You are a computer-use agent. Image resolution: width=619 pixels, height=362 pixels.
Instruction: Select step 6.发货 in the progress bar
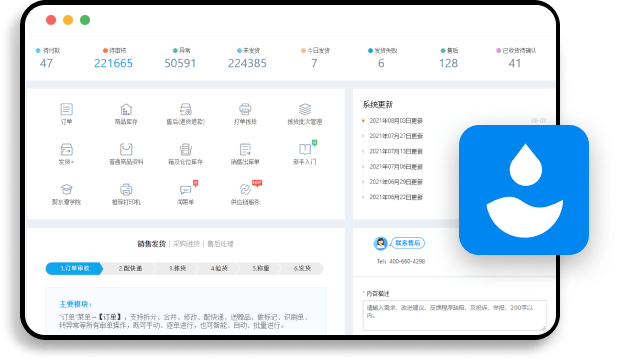point(302,268)
